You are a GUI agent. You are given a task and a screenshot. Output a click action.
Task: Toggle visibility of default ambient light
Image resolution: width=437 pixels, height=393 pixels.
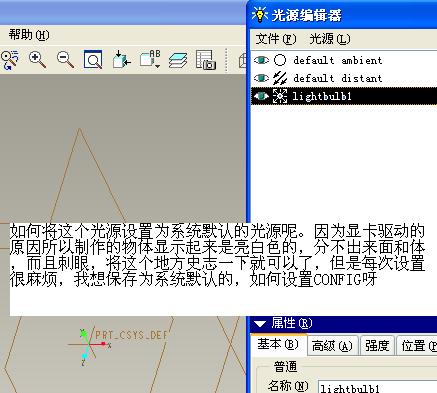[261, 60]
